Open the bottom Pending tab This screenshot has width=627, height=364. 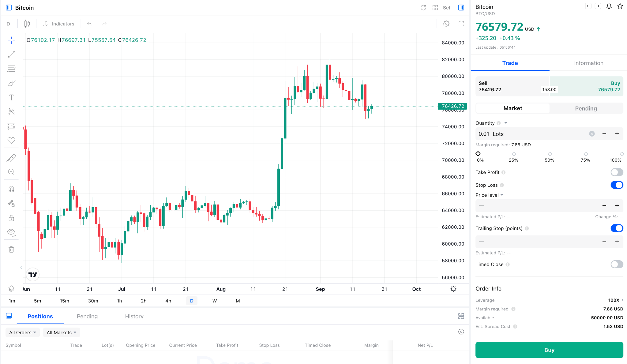pyautogui.click(x=87, y=316)
